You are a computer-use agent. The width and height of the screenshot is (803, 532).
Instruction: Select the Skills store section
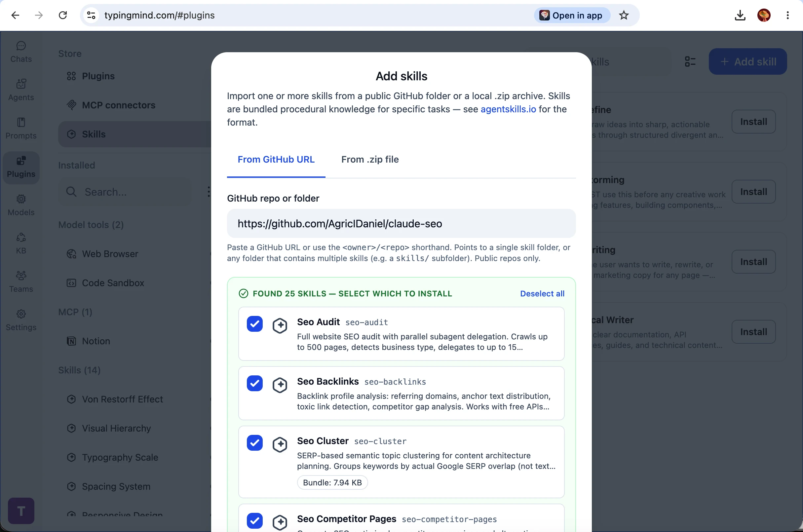pos(135,134)
